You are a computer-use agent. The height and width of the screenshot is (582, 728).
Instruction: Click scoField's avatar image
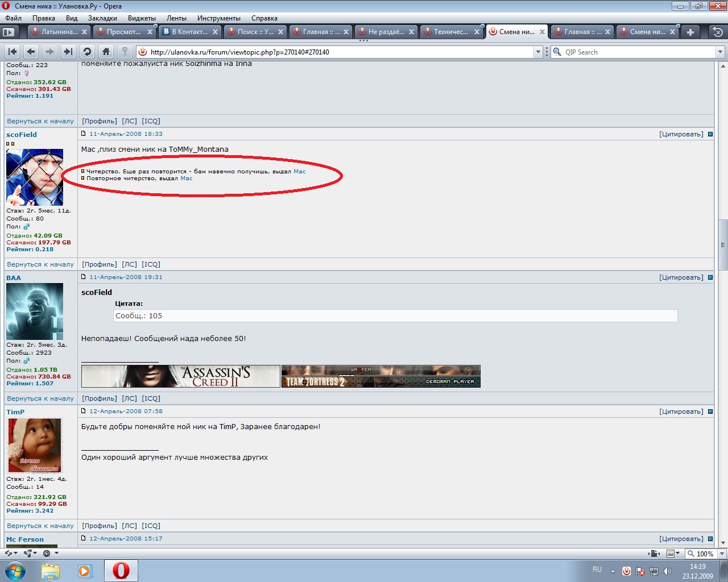(35, 177)
